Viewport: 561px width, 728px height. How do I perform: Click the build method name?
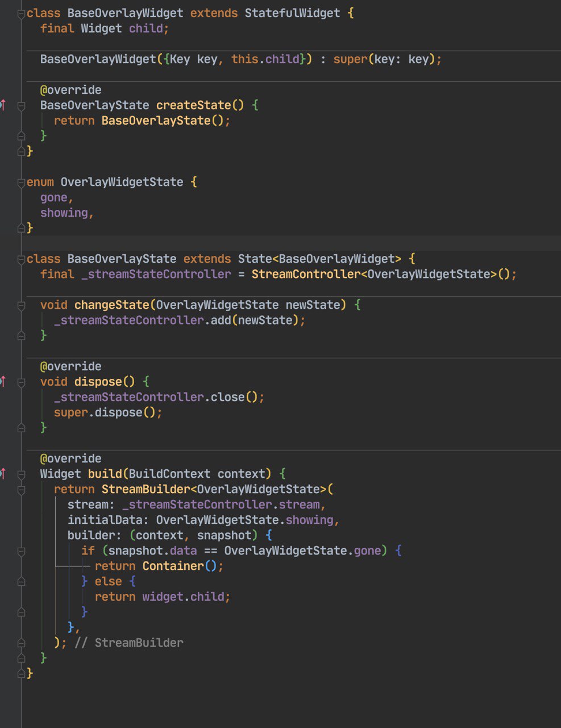click(105, 474)
